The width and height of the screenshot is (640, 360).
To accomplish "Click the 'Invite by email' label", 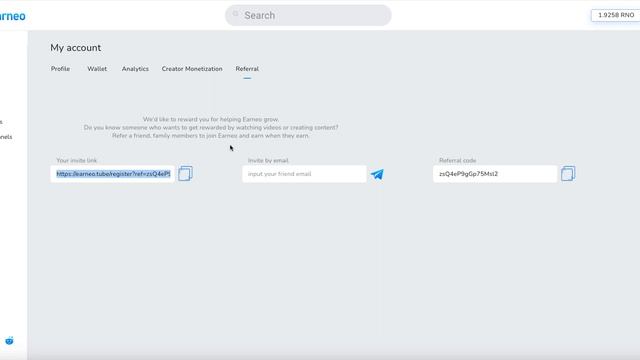I will tap(268, 160).
